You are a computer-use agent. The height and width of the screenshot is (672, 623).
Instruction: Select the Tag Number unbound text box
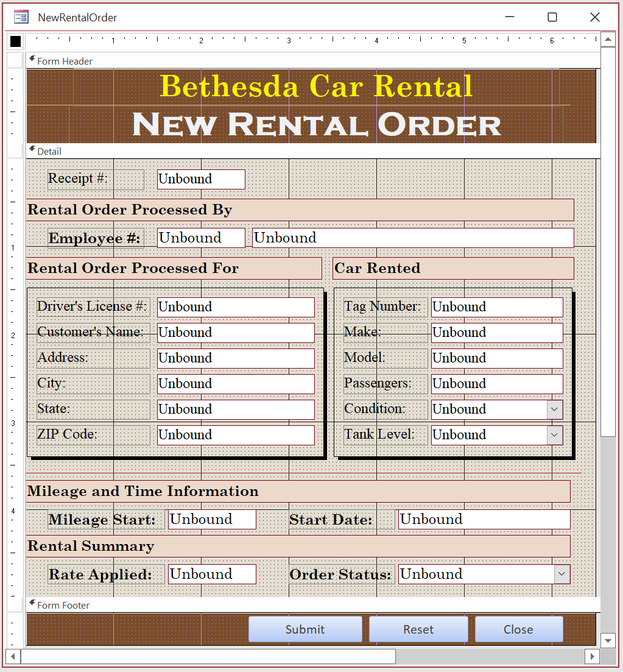(x=496, y=306)
